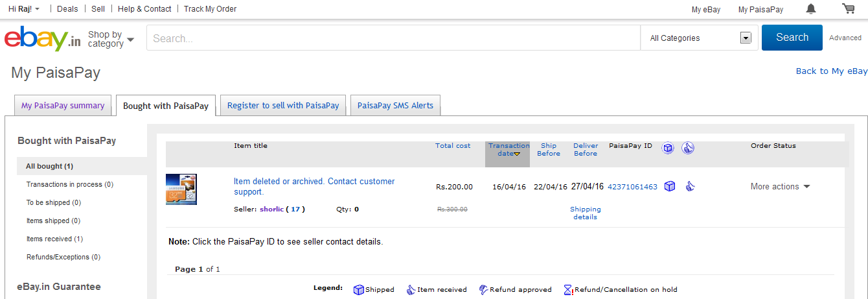The height and width of the screenshot is (299, 868).
Task: Sort by Deliver Before column
Action: 586,150
